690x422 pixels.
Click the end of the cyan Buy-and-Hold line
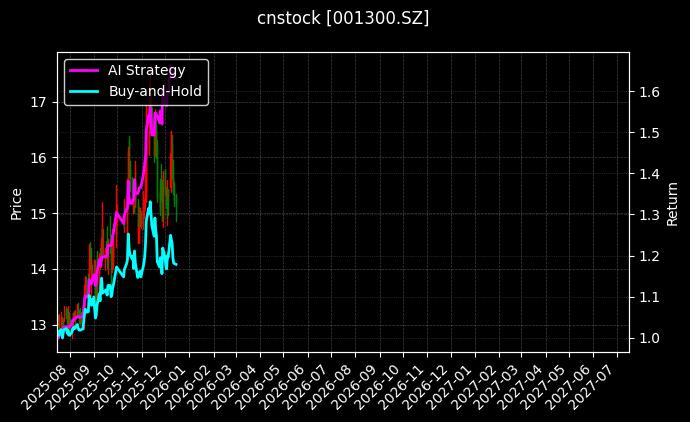tap(177, 264)
